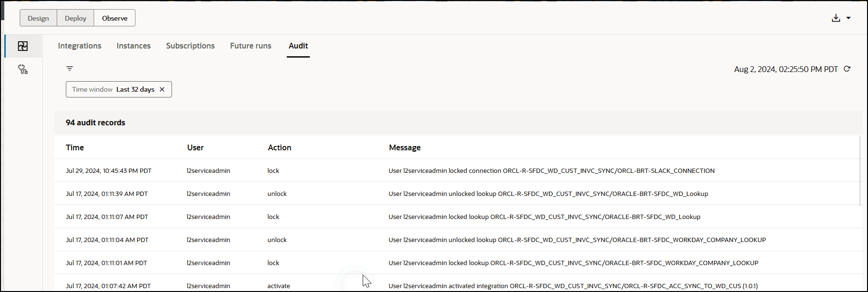
Task: Click the filter icon above Time window
Action: [70, 69]
